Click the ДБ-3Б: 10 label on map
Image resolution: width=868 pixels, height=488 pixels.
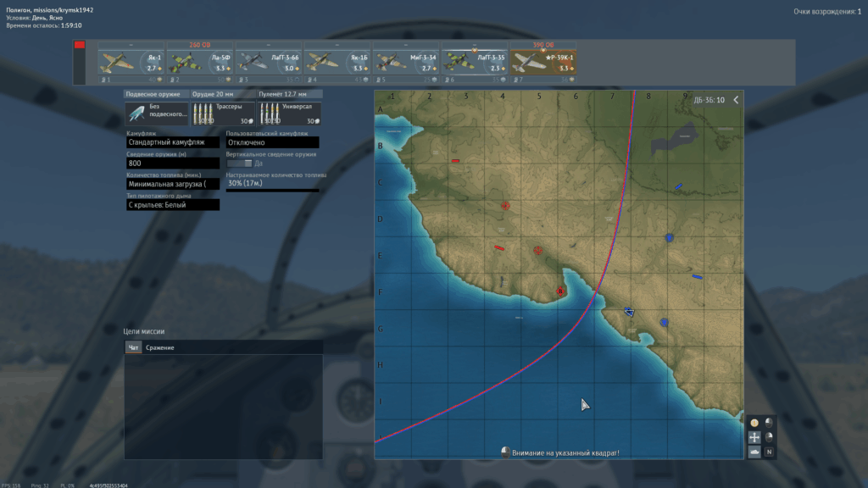click(709, 100)
